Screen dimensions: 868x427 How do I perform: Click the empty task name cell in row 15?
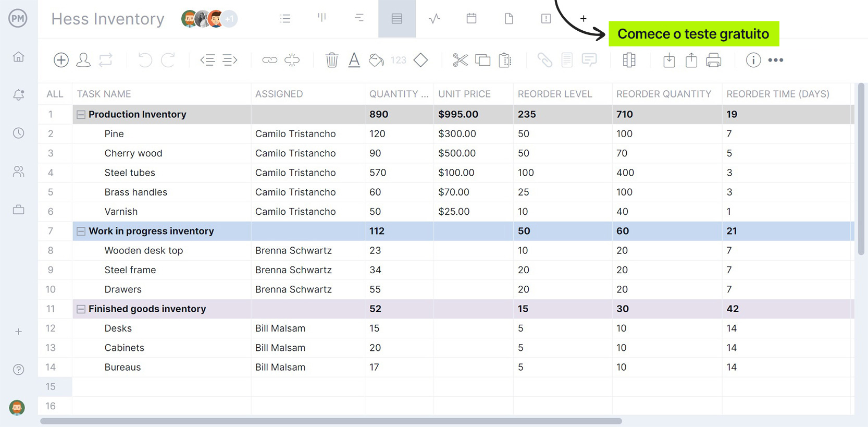162,387
